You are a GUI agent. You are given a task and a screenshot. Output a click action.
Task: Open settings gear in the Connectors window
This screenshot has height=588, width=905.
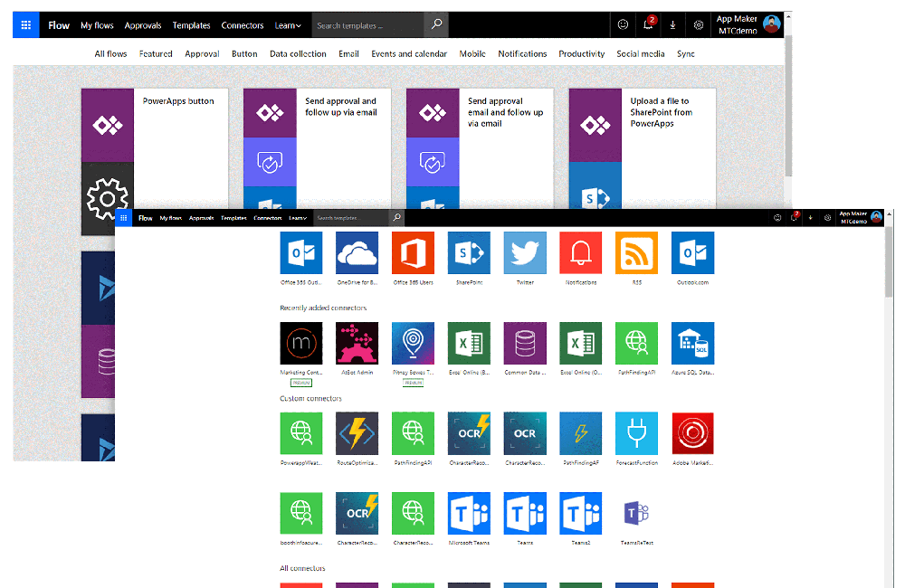(x=828, y=217)
